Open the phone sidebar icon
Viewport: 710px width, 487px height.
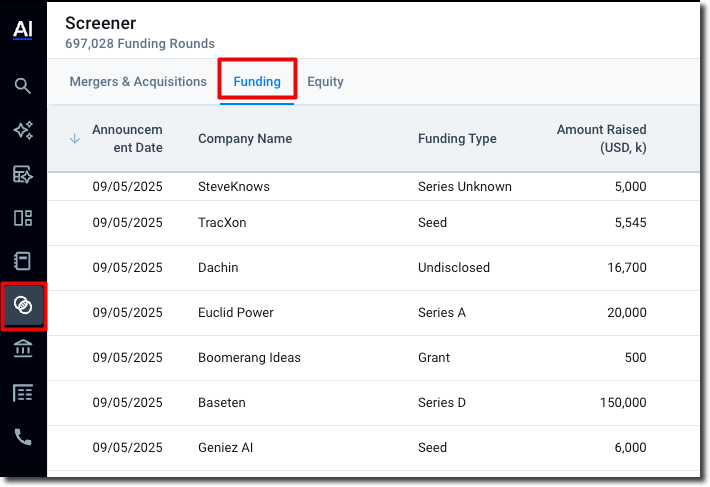pos(23,436)
